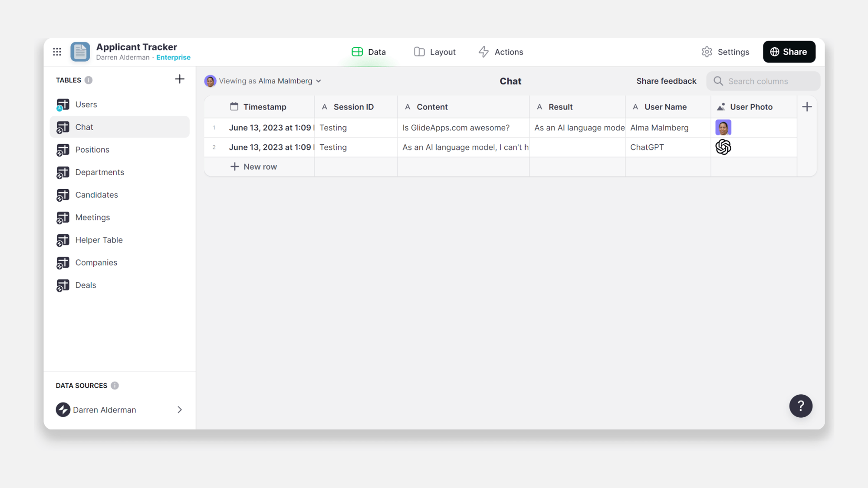Click the Applicant Tracker app document icon
The image size is (868, 488).
coord(80,52)
